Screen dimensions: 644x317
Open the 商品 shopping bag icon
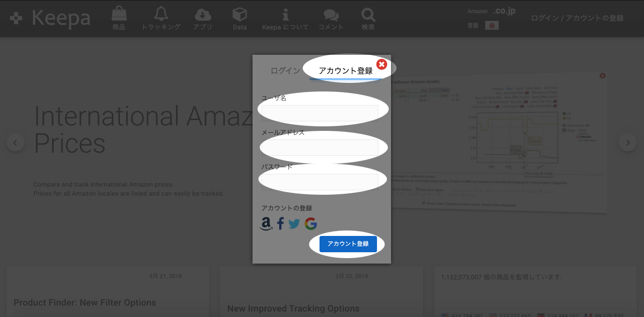tap(119, 14)
